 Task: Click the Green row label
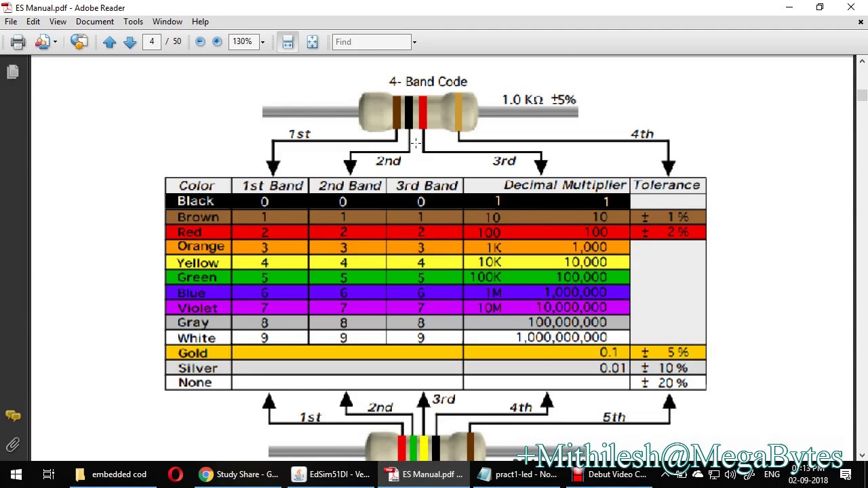tap(197, 277)
